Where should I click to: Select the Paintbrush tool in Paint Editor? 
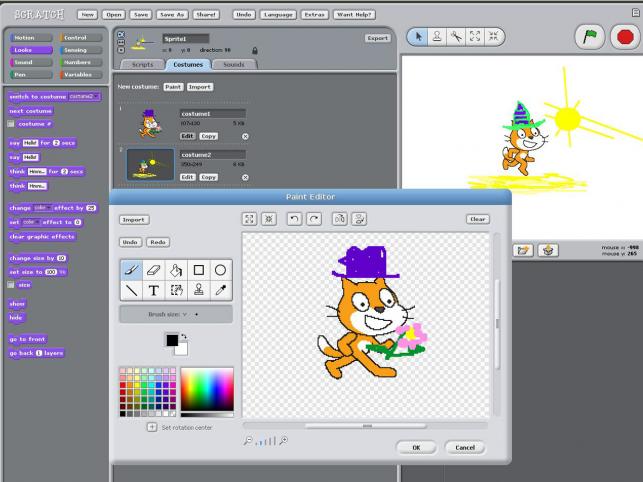click(132, 270)
